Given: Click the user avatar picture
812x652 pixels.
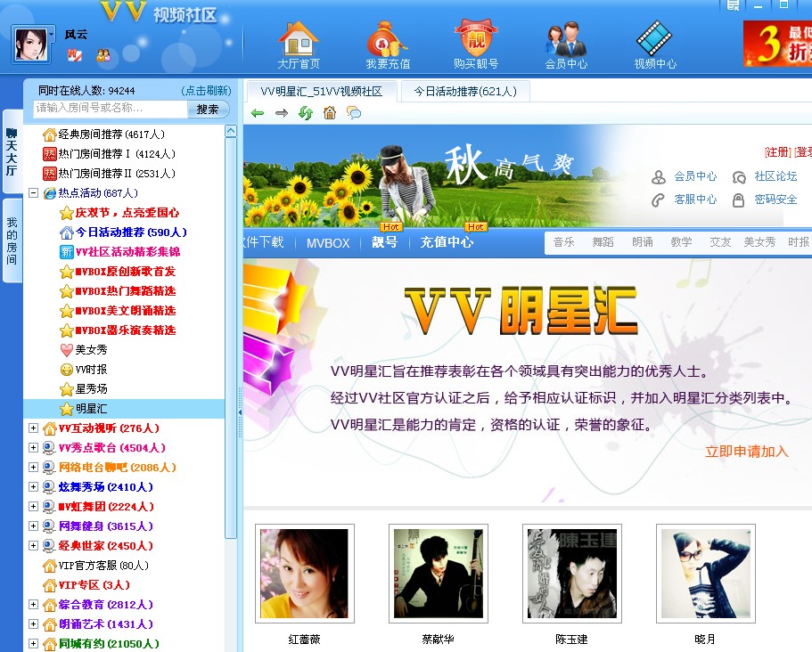Looking at the screenshot, I should click(x=30, y=45).
